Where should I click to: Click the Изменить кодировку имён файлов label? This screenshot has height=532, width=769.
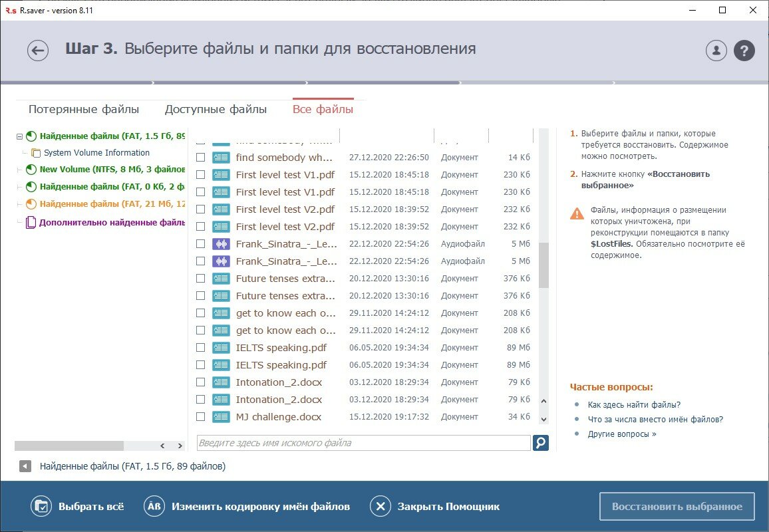coord(261,507)
